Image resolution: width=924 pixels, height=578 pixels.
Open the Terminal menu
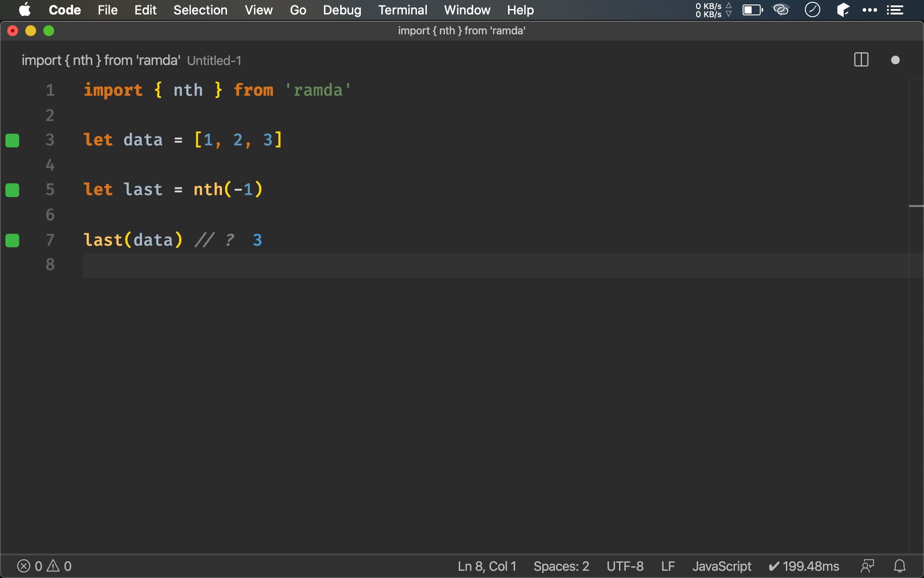tap(402, 10)
